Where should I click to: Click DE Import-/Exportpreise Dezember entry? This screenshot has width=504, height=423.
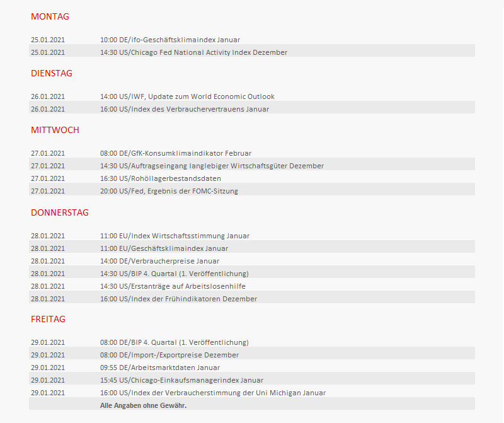(169, 355)
